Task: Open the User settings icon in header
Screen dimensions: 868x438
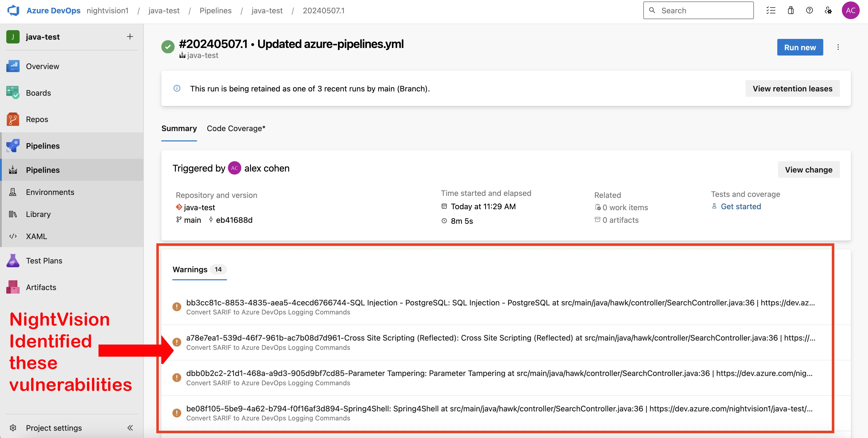Action: pyautogui.click(x=828, y=11)
